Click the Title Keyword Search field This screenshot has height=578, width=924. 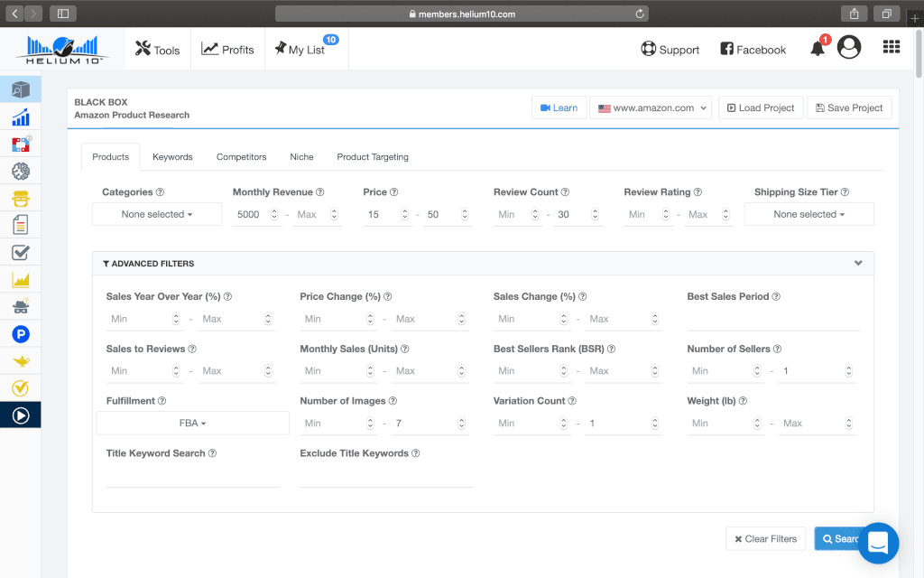[192, 476]
